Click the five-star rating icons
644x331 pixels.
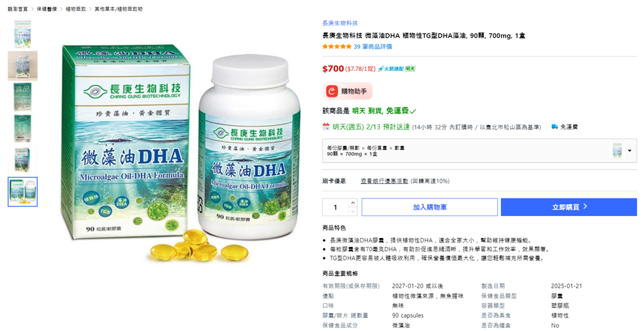pos(337,46)
